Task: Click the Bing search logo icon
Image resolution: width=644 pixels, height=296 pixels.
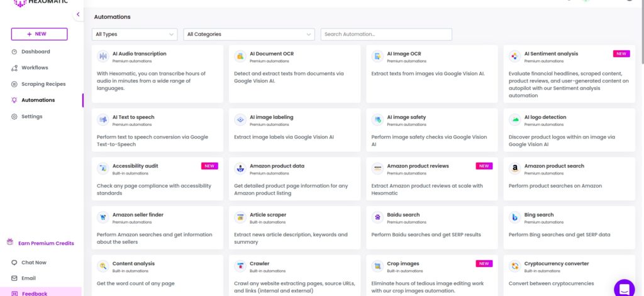Action: [514, 217]
